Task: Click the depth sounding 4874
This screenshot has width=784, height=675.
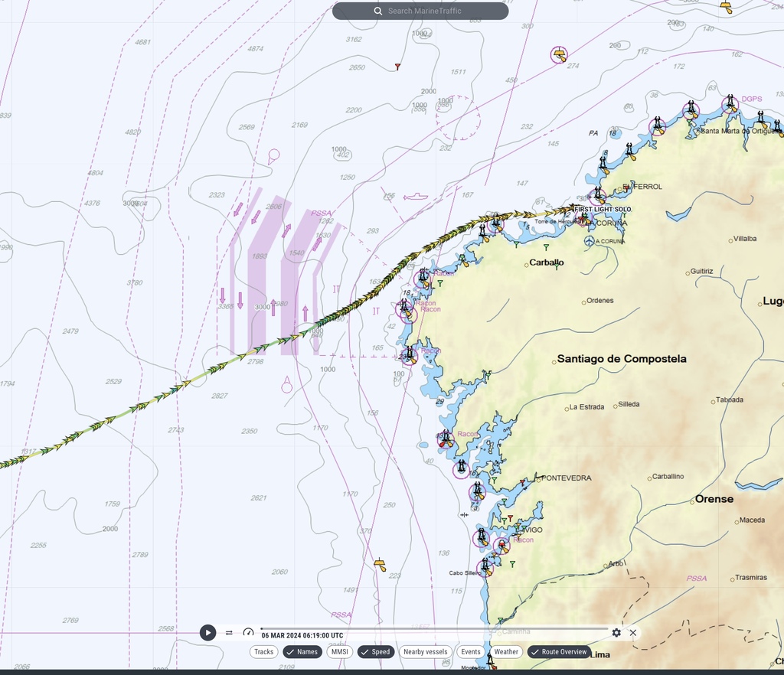Action: (255, 49)
